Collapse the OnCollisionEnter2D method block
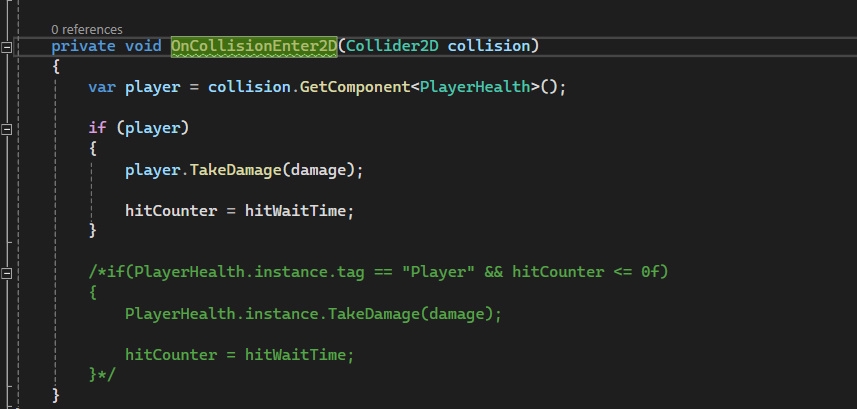This screenshot has height=409, width=857. pyautogui.click(x=7, y=48)
